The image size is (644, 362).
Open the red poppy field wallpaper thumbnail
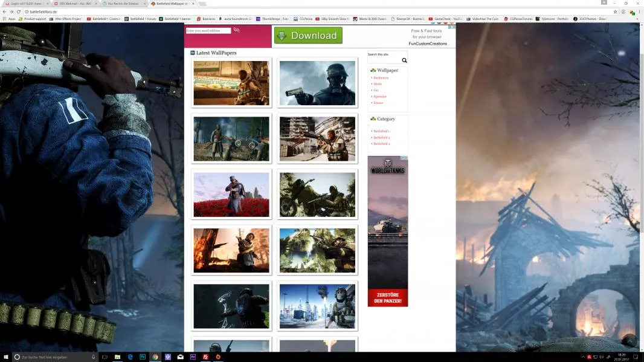click(x=231, y=195)
